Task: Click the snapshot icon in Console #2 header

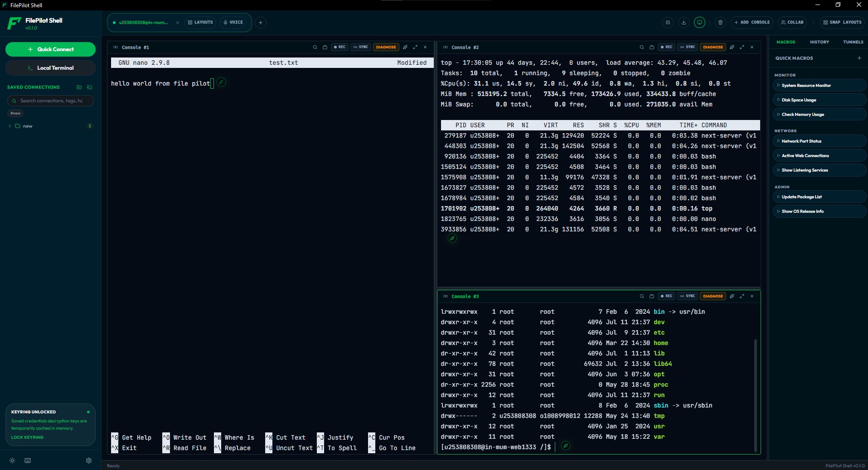Action: click(x=652, y=47)
